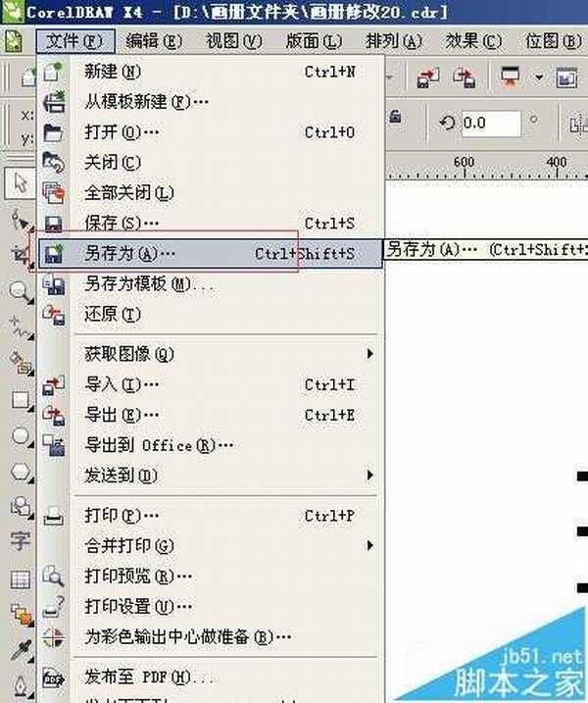The height and width of the screenshot is (703, 588).
Task: Choose the Ellipse tool in the toolbox
Action: coord(20,435)
